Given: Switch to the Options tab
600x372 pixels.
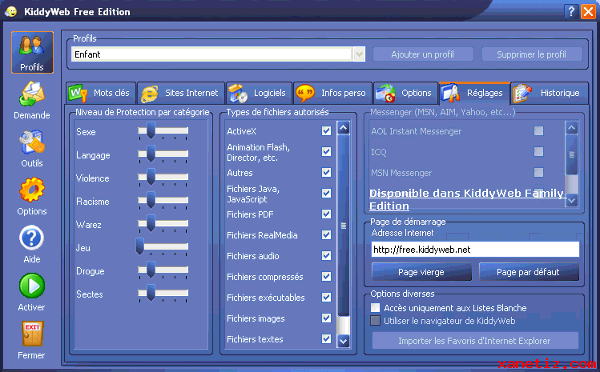Looking at the screenshot, I should click(406, 93).
